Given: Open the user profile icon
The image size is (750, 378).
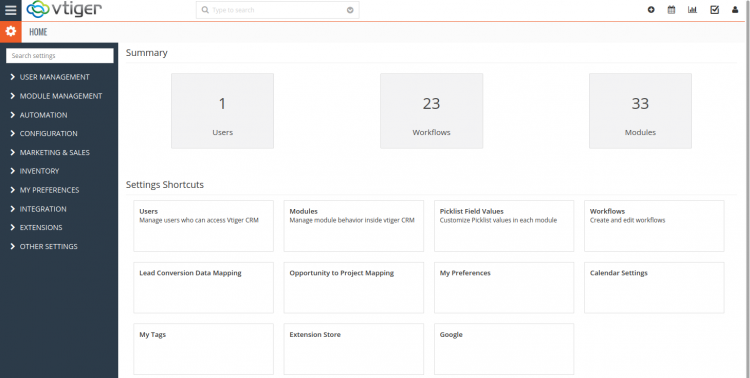Looking at the screenshot, I should tap(735, 10).
